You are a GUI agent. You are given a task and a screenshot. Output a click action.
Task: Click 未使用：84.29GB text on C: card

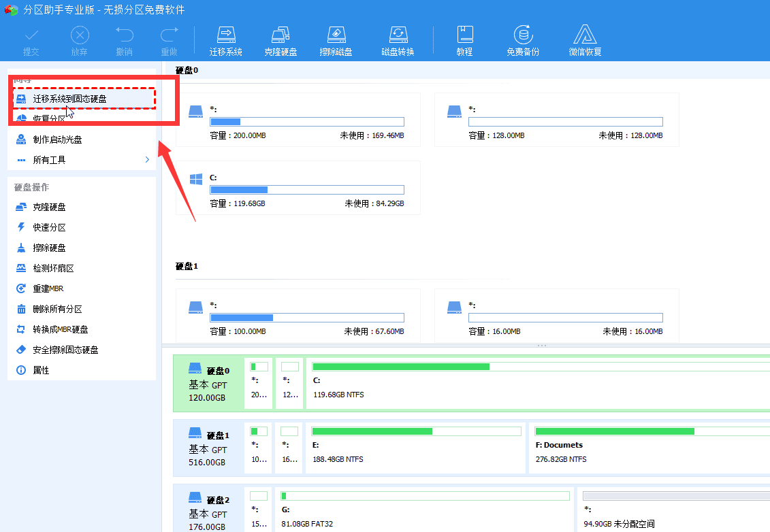[374, 203]
